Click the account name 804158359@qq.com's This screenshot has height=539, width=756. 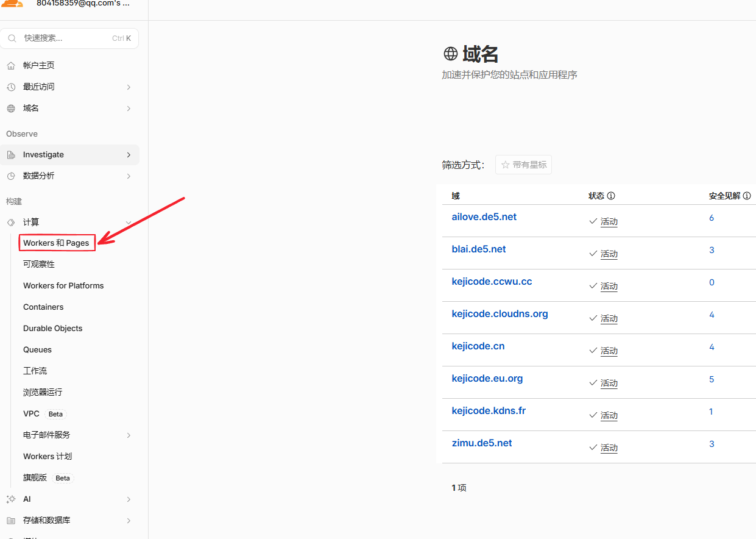[x=83, y=3]
